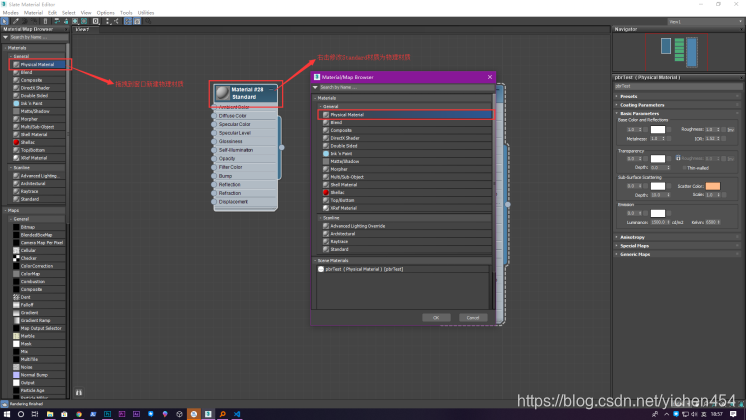
Task: Click the Roughness map slot button
Action: tap(724, 129)
